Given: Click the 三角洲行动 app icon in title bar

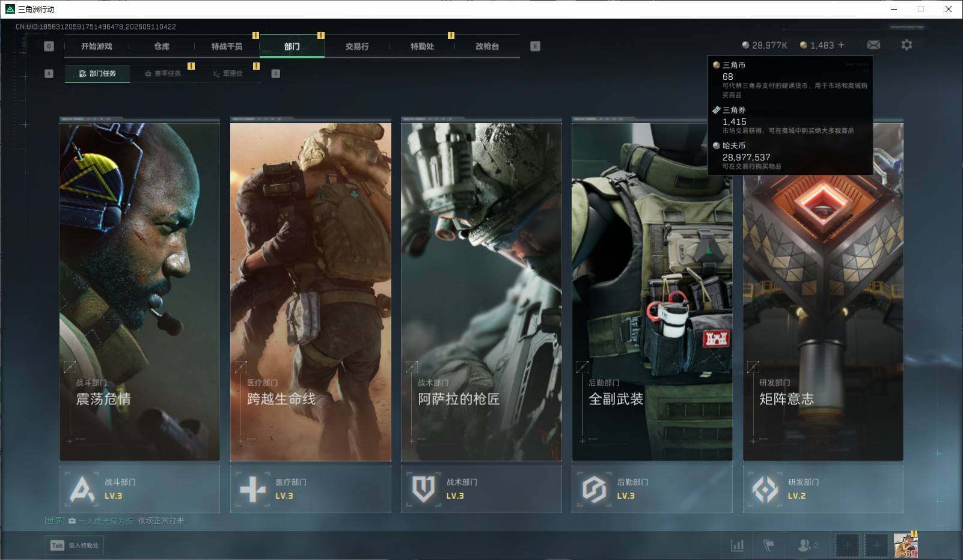Looking at the screenshot, I should [10, 9].
